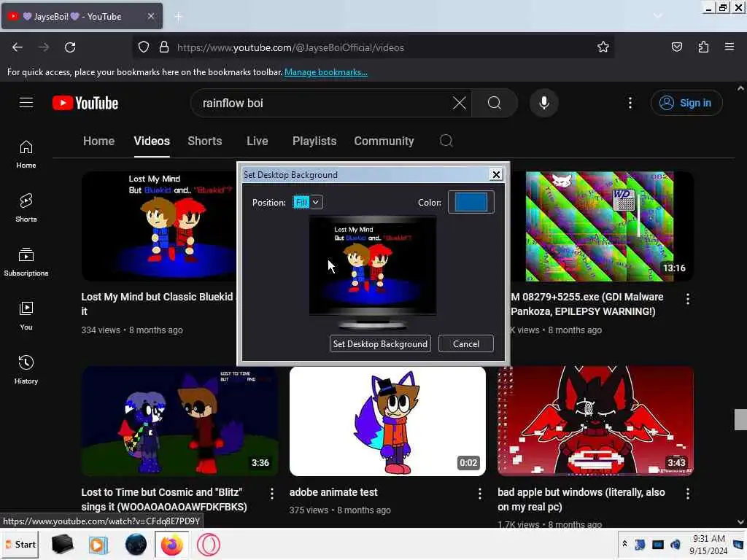Image resolution: width=747 pixels, height=560 pixels.
Task: Click the Sign in button
Action: coord(686,103)
